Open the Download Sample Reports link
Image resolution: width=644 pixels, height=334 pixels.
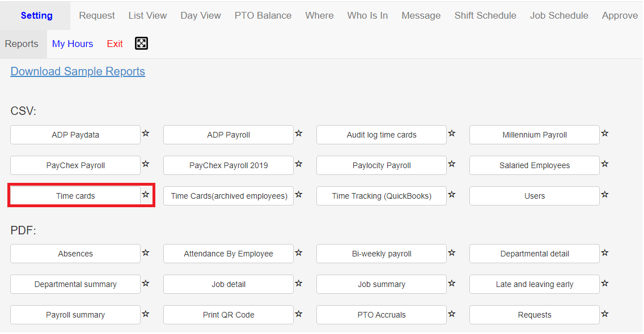click(x=78, y=71)
